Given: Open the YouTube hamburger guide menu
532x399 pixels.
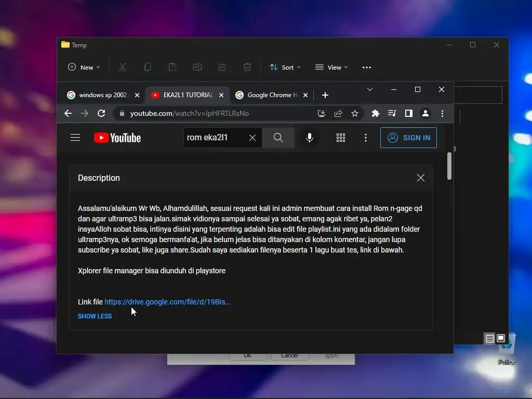Looking at the screenshot, I should 75,137.
